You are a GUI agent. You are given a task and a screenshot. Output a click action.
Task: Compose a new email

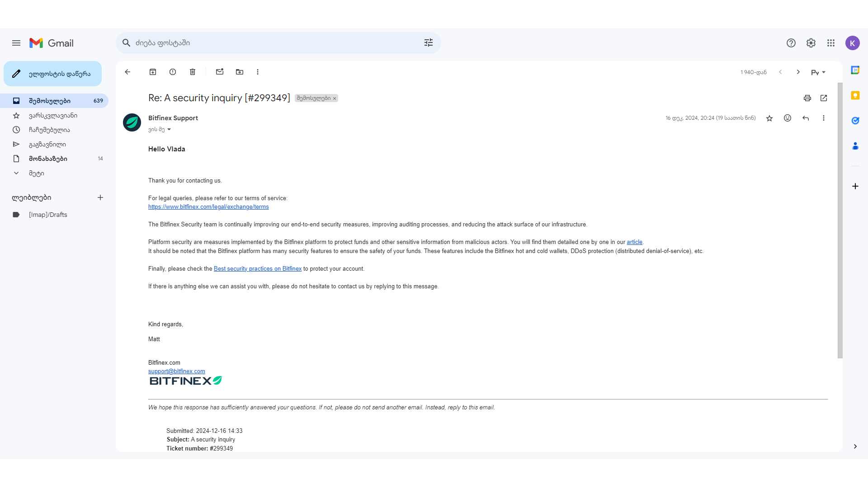[x=52, y=74]
